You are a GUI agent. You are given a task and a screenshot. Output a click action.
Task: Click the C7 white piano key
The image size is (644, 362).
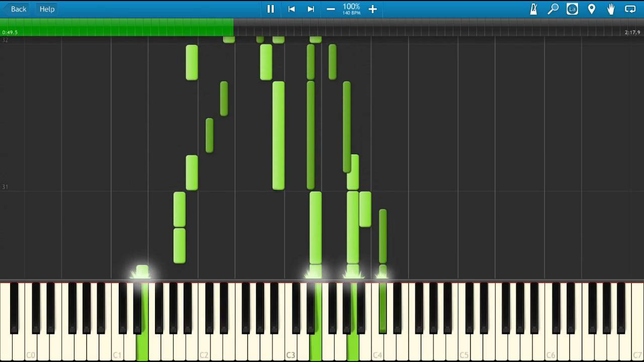pos(637,347)
